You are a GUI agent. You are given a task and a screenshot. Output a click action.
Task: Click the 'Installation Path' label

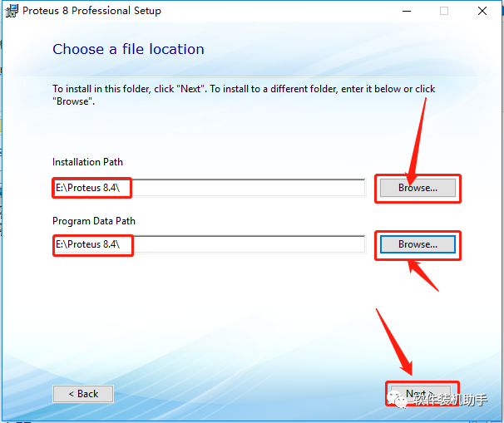(87, 162)
